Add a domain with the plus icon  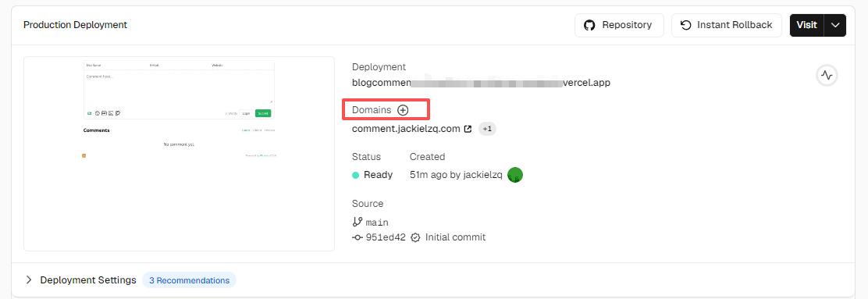[x=403, y=110]
